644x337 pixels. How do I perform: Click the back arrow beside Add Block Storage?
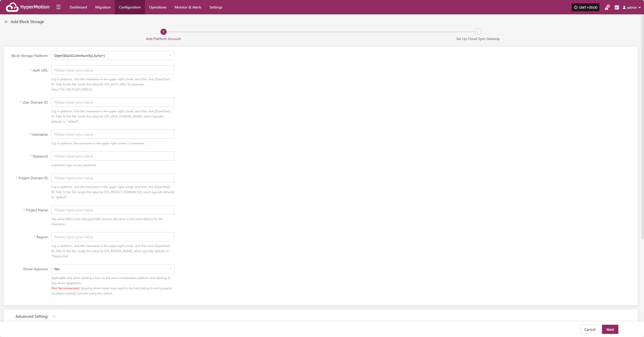pyautogui.click(x=6, y=22)
